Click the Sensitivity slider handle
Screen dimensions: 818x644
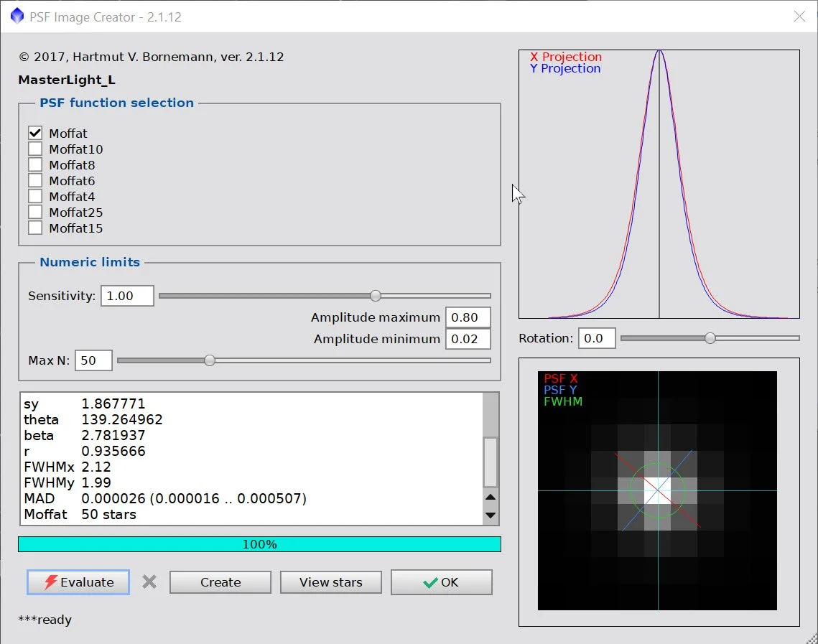[375, 296]
